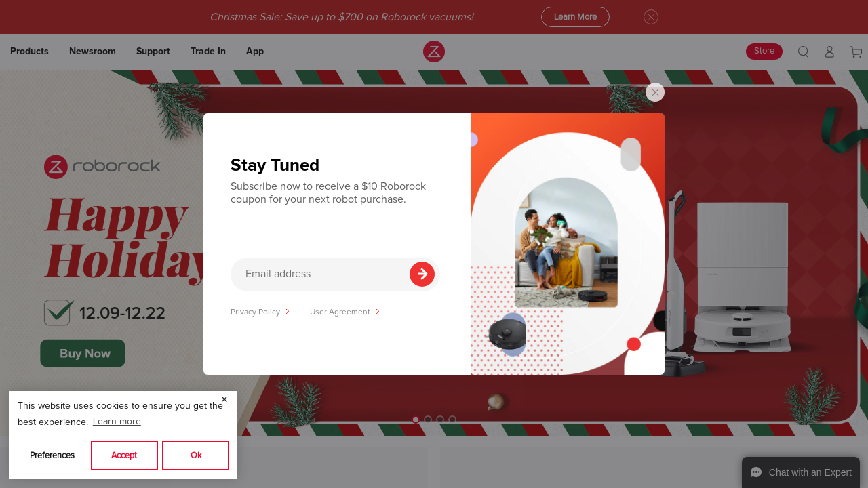Click the Roborock logo on holiday banner
868x488 pixels.
(x=102, y=167)
